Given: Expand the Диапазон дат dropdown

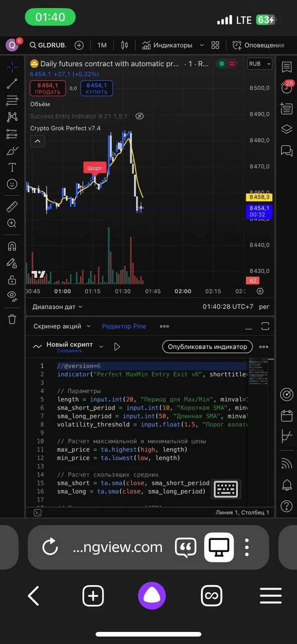Looking at the screenshot, I should (57, 306).
